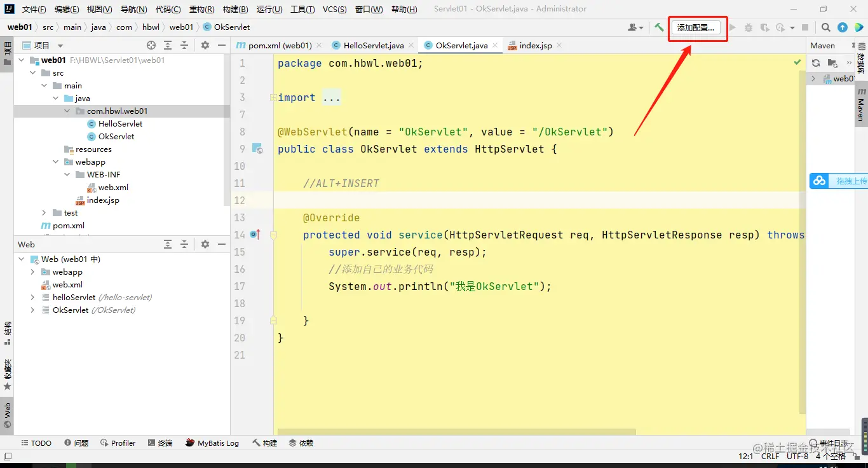This screenshot has height=468, width=868.
Task: Build project with the green hammer icon
Action: [659, 27]
